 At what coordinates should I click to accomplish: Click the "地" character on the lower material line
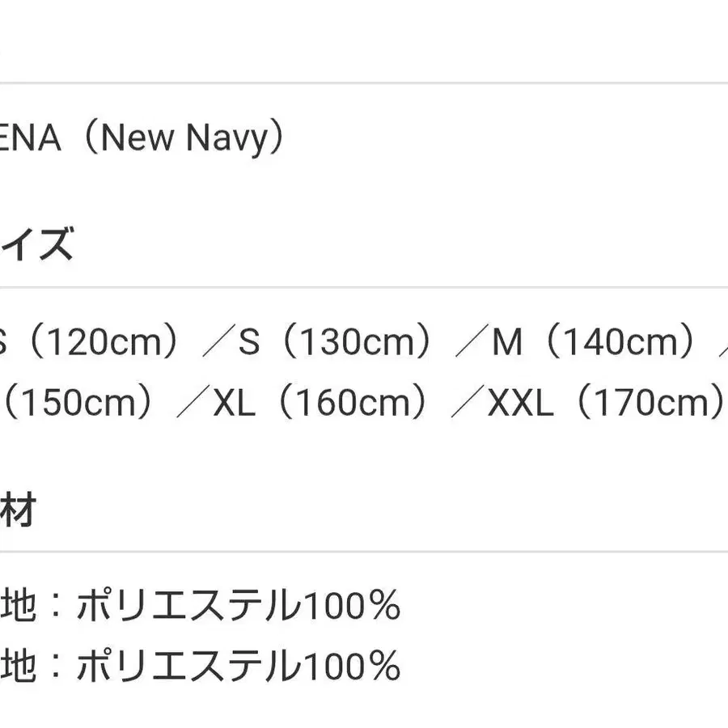coord(18,667)
